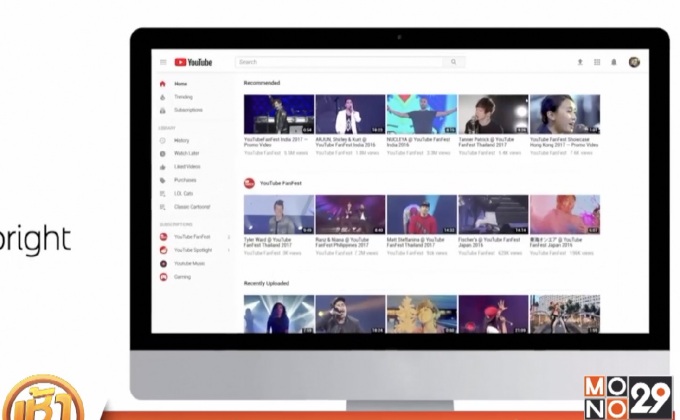The height and width of the screenshot is (420, 680).
Task: Click title 'Tanner Patrick @ YouTube FanFest Thailand'
Action: click(x=487, y=142)
